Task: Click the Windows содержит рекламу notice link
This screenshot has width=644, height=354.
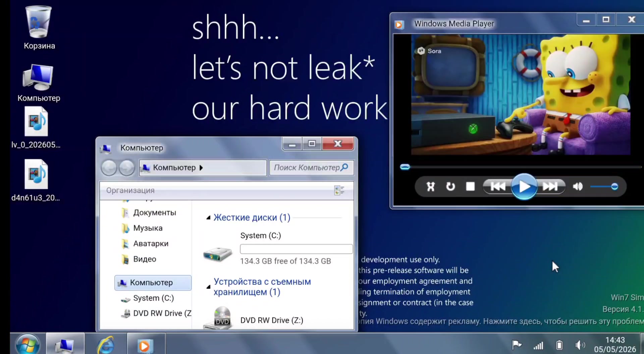Action: coord(501,321)
